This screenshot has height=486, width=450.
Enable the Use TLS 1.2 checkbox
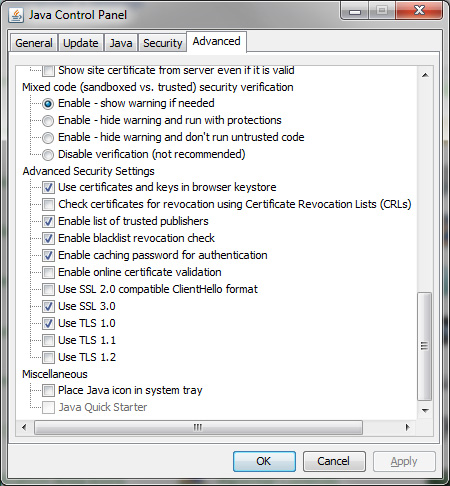(48, 357)
